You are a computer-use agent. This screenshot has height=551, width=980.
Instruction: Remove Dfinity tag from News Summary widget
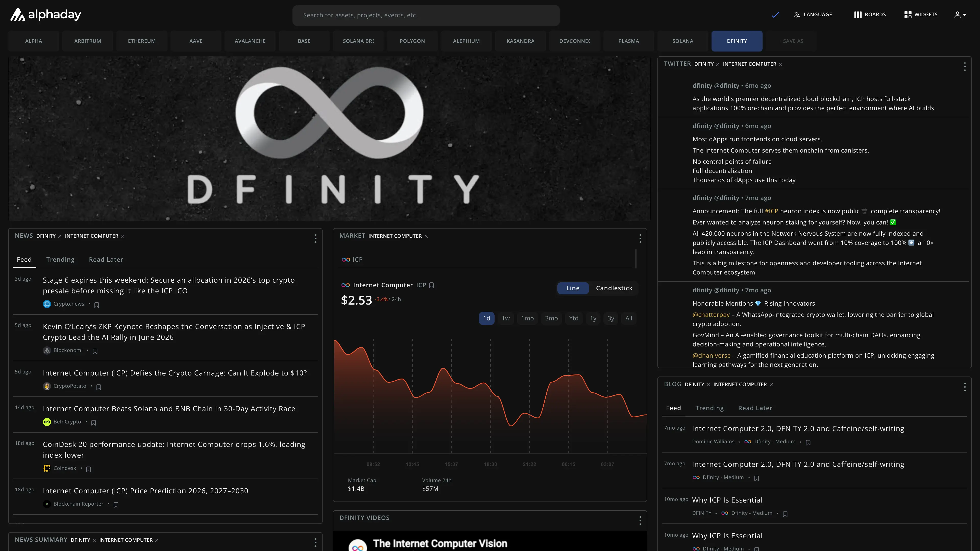click(94, 540)
